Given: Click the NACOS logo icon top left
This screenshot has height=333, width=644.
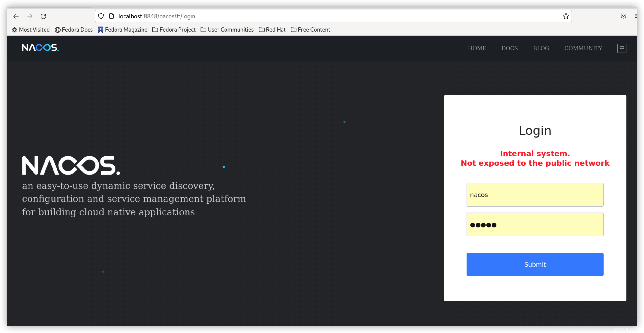Looking at the screenshot, I should tap(40, 48).
